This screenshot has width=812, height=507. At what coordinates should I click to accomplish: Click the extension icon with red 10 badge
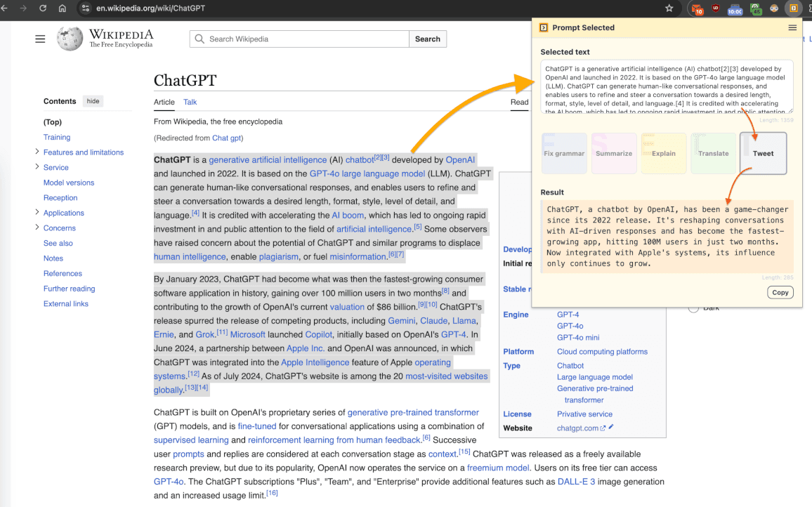pyautogui.click(x=696, y=9)
